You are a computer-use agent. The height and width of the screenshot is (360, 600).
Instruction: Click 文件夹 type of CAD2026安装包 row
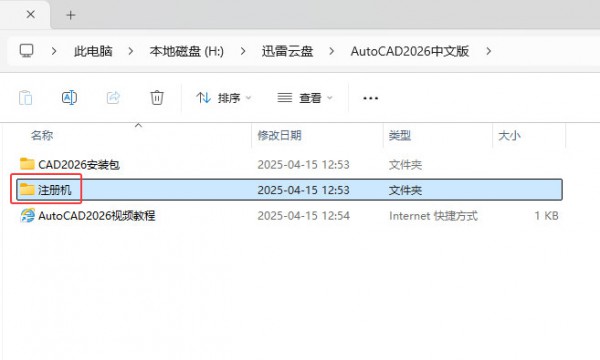click(405, 165)
